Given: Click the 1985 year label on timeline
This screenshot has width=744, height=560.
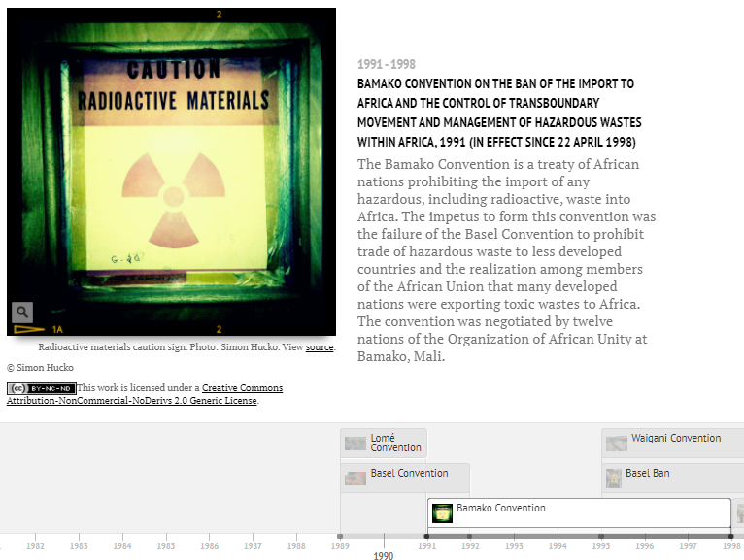Looking at the screenshot, I should click(165, 545).
